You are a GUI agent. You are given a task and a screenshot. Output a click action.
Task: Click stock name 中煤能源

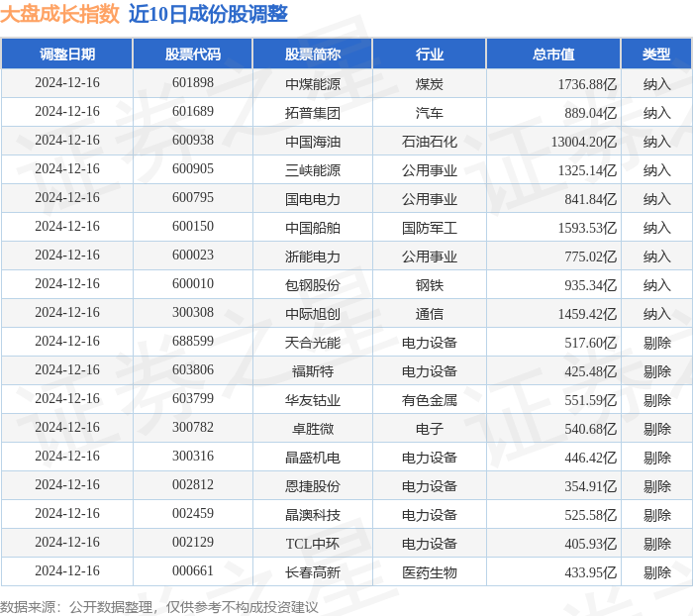(x=313, y=84)
